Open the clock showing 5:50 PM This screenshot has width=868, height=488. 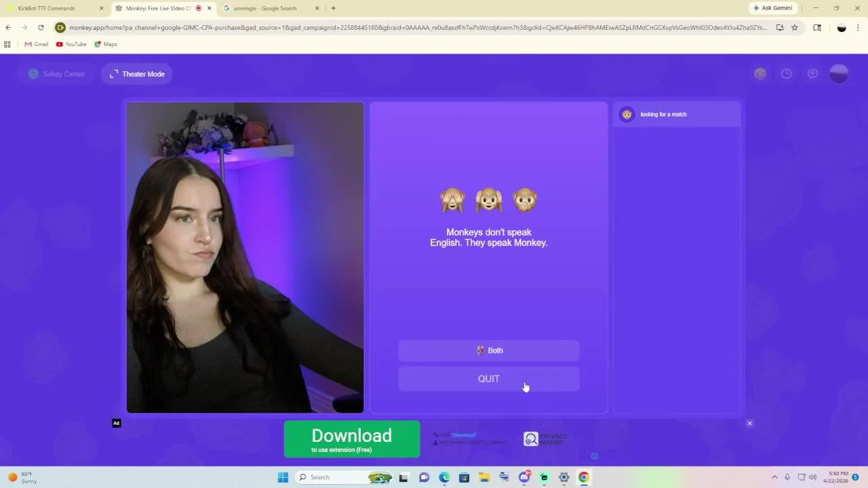[835, 477]
